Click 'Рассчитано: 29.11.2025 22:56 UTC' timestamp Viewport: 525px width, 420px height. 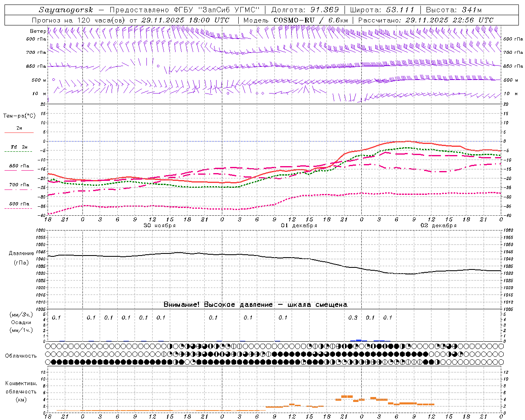click(x=426, y=20)
